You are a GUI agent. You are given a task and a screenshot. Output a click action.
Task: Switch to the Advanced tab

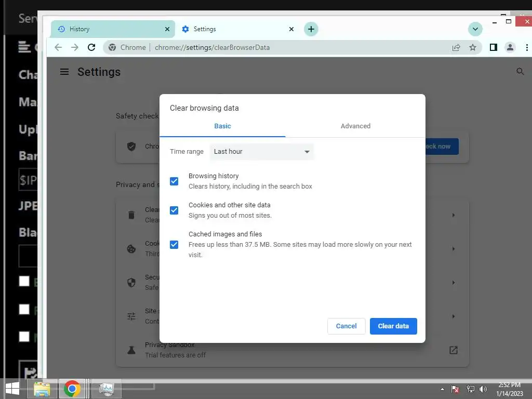[355, 126]
